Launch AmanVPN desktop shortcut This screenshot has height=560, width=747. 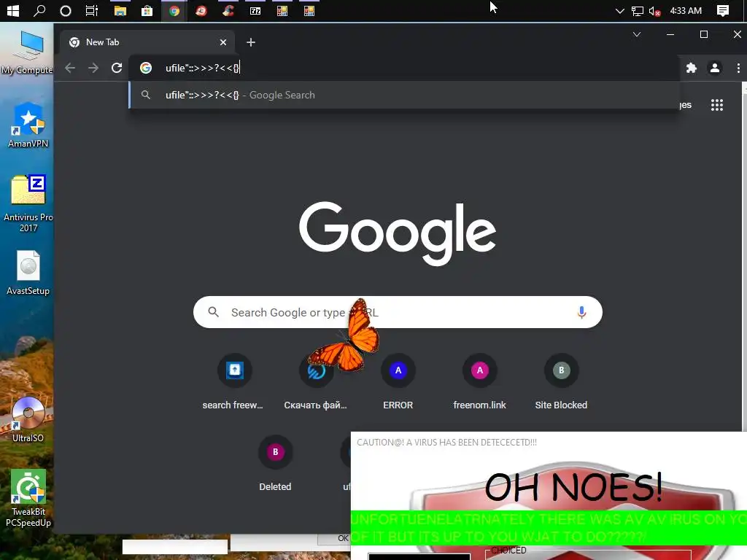click(28, 125)
